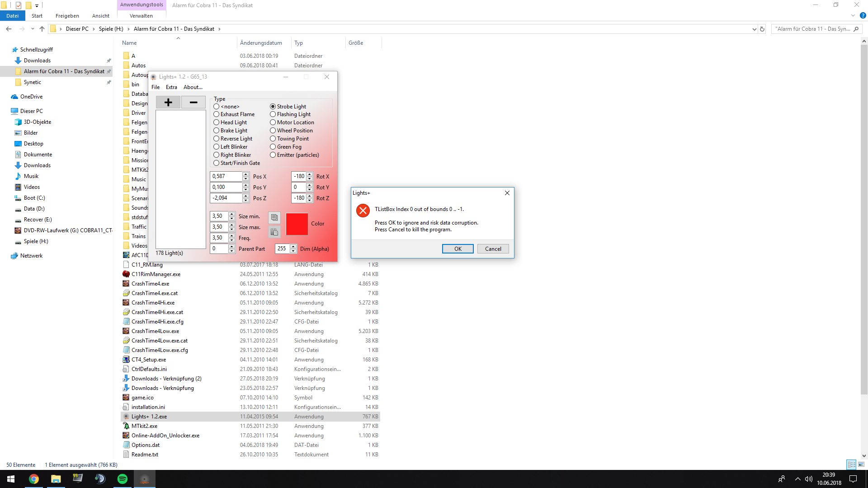Select the MTkit2.exe file icon
The width and height of the screenshot is (868, 488).
126,426
